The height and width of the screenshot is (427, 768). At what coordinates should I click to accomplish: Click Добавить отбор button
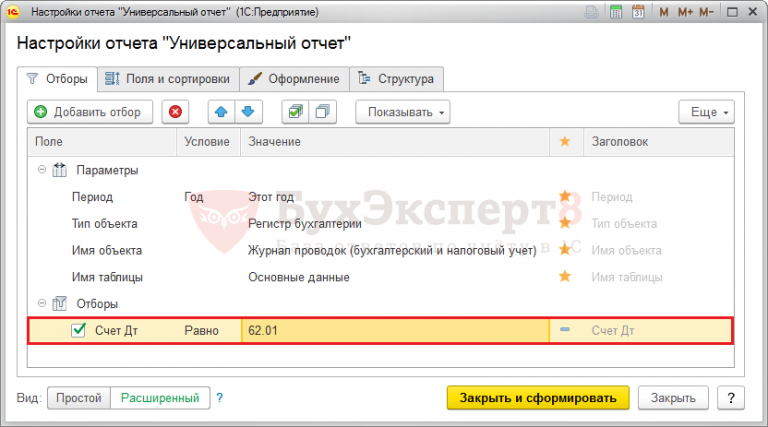90,112
